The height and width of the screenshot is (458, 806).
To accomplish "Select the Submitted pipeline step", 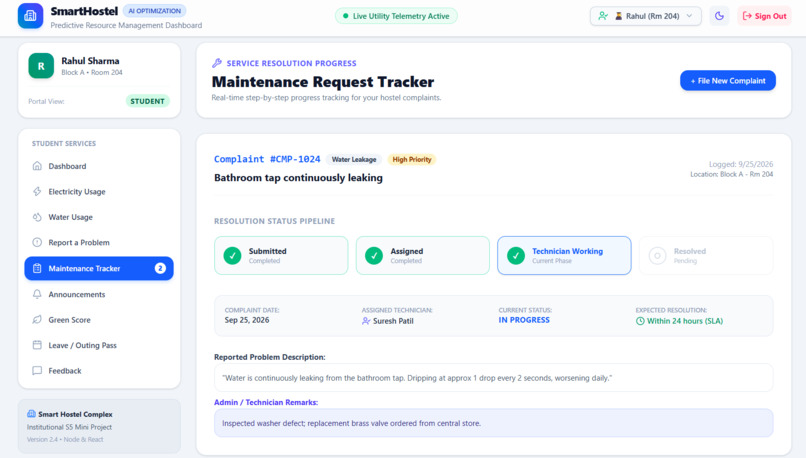I will (281, 255).
